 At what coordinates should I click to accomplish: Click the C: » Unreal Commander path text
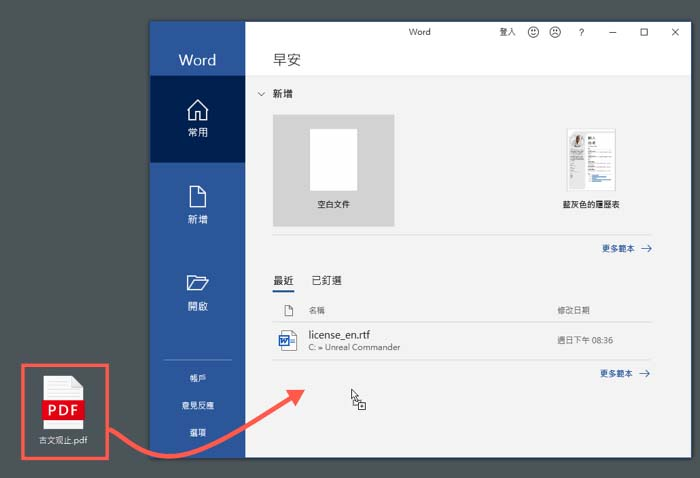tap(354, 347)
